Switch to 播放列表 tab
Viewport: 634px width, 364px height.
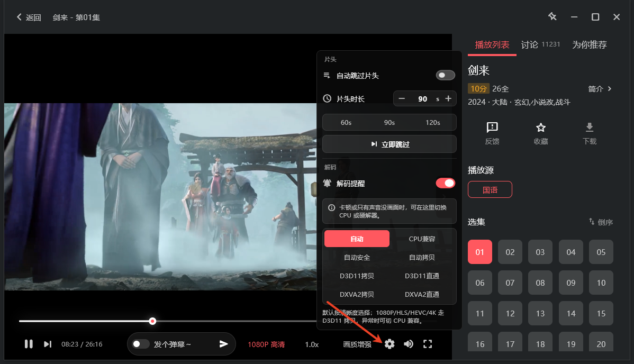[492, 44]
